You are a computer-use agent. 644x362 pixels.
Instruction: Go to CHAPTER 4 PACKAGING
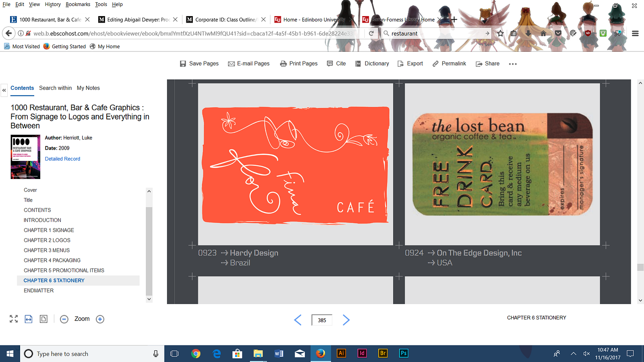tap(52, 261)
